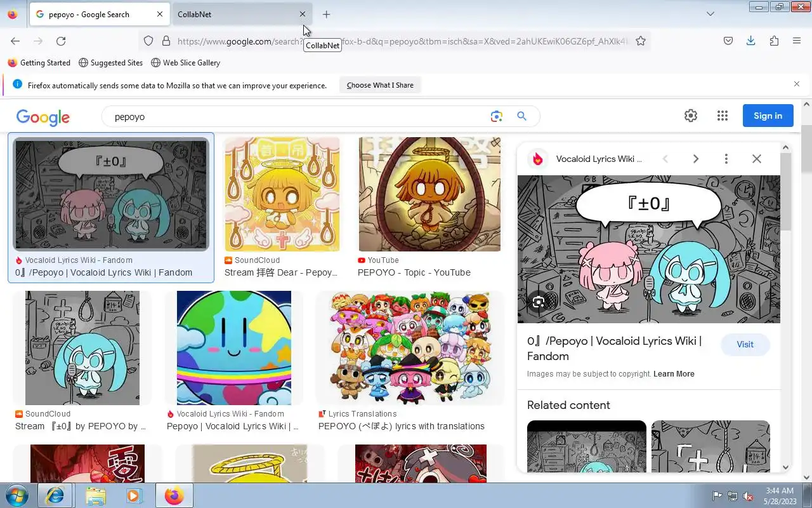Open the Firefox downloads icon
Image resolution: width=812 pixels, height=508 pixels.
pyautogui.click(x=750, y=41)
